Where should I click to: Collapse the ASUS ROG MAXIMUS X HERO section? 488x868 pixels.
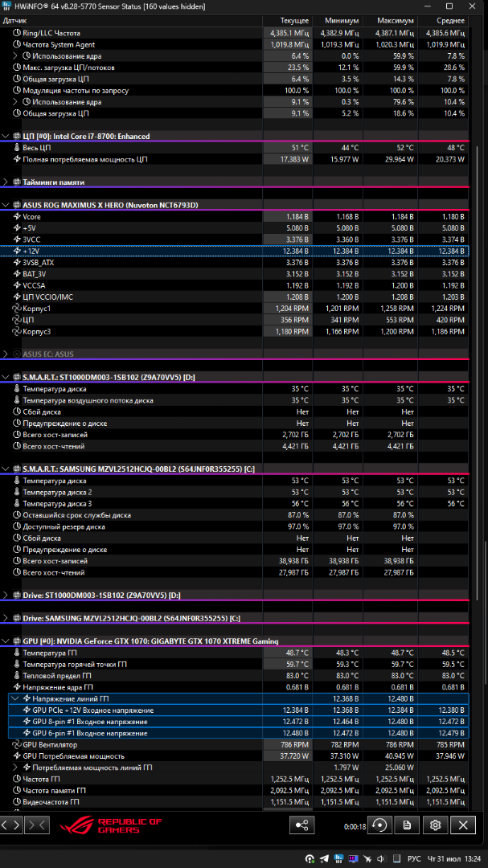tap(5, 205)
